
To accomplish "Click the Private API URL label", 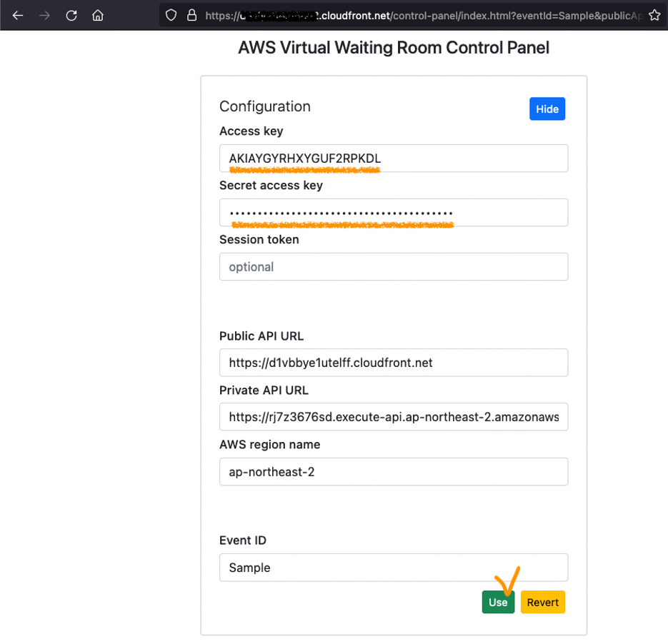I will [264, 391].
